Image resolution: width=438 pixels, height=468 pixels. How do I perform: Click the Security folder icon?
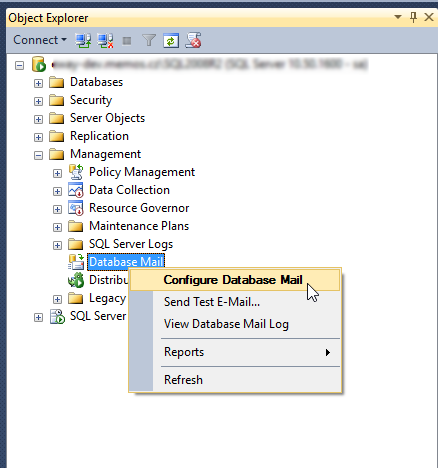pyautogui.click(x=57, y=100)
